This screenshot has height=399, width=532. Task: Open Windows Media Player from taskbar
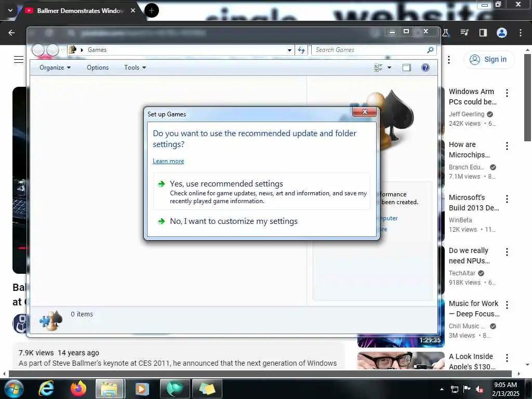click(x=142, y=389)
